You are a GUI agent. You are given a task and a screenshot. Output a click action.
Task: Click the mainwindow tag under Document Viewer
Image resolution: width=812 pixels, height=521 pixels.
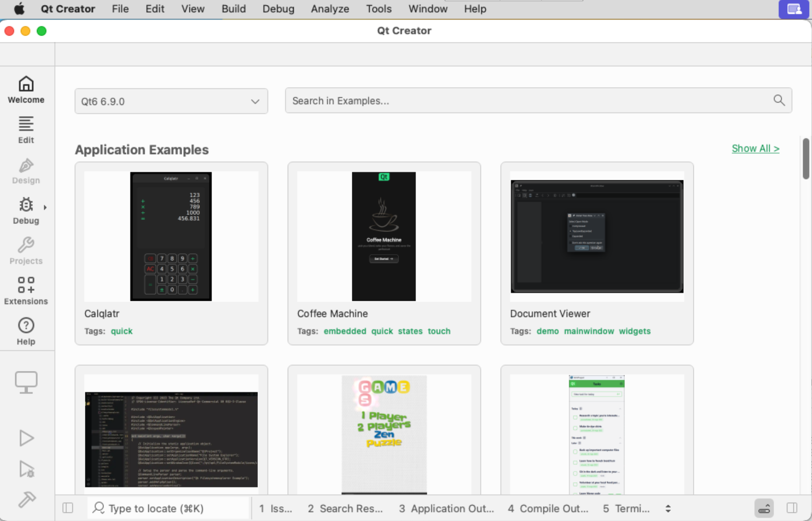(589, 331)
